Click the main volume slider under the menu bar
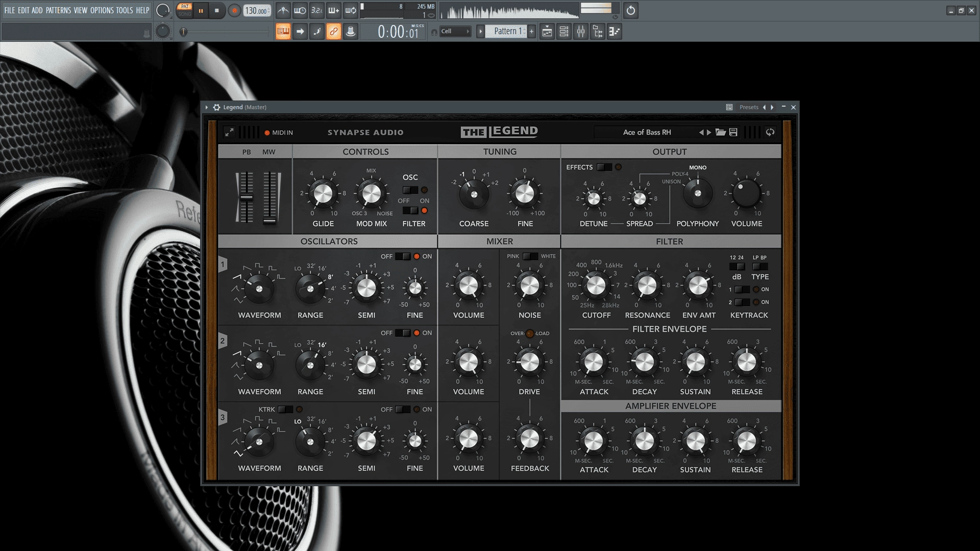 tap(225, 32)
